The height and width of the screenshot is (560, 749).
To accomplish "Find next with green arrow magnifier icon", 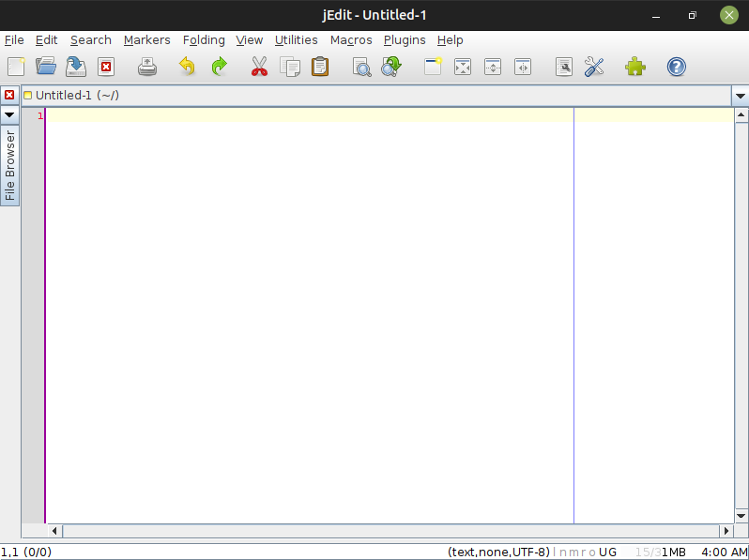I will (391, 67).
